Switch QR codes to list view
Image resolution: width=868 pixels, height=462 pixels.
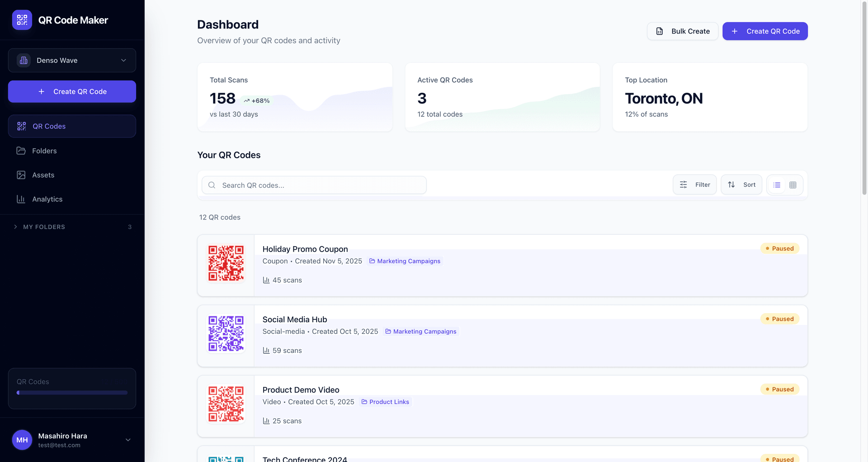click(777, 185)
